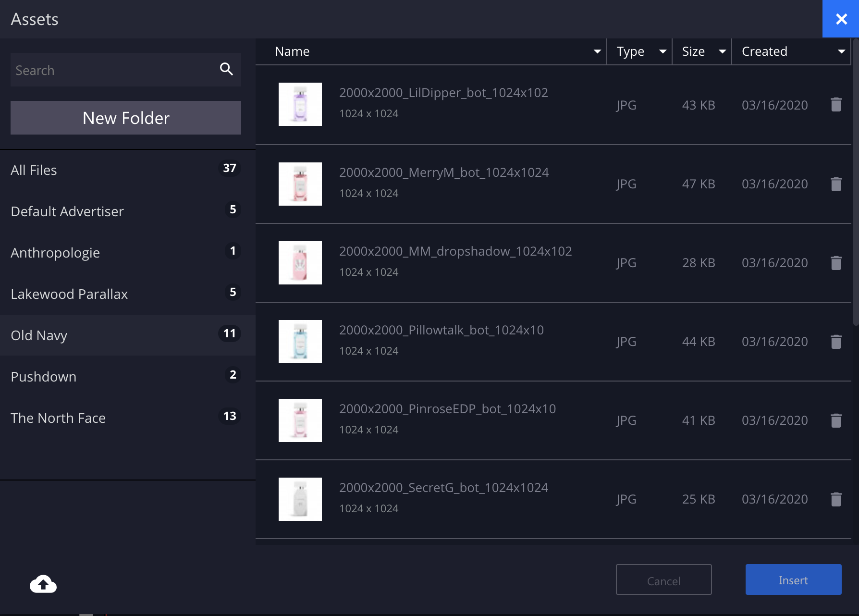Viewport: 859px width, 616px height.
Task: Click filename 2000x2000_MM_dropshadow_1024x102
Action: point(455,251)
